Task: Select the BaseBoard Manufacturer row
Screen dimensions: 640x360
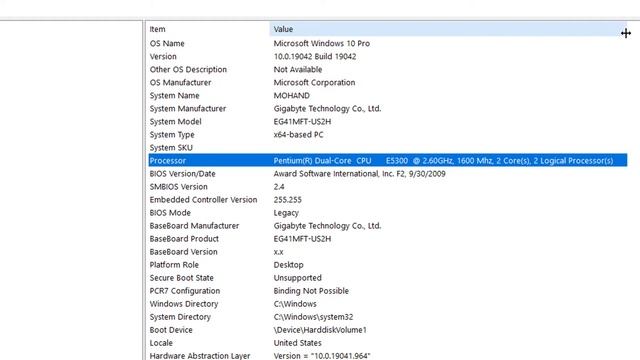Action: click(194, 226)
